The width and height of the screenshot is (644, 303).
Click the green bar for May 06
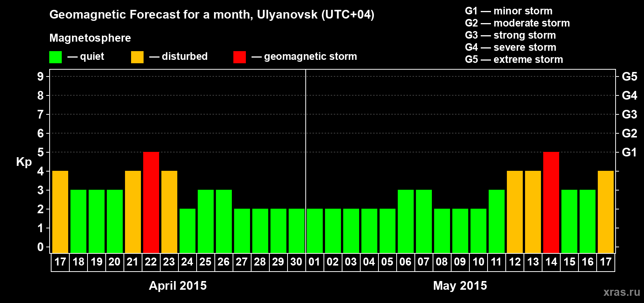(x=406, y=221)
